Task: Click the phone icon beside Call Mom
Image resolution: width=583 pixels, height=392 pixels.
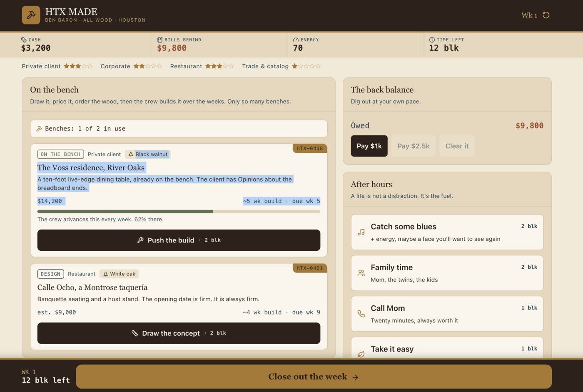Action: coord(361,314)
